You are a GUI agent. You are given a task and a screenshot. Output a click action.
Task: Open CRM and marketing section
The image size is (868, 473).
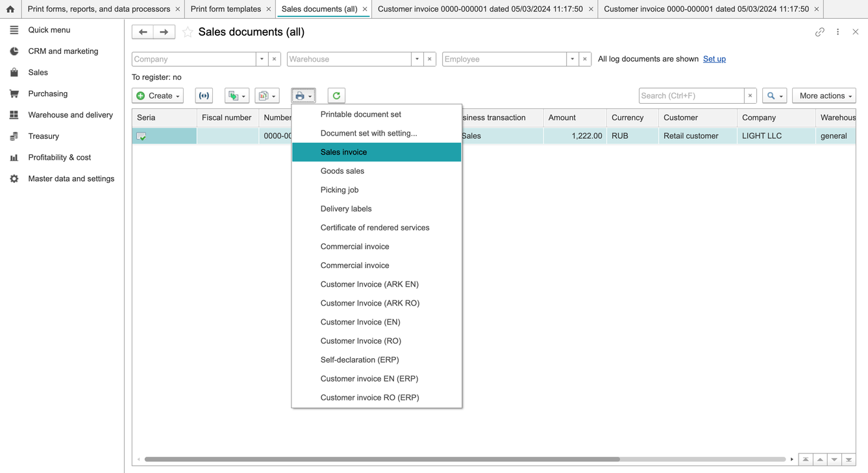pyautogui.click(x=63, y=51)
